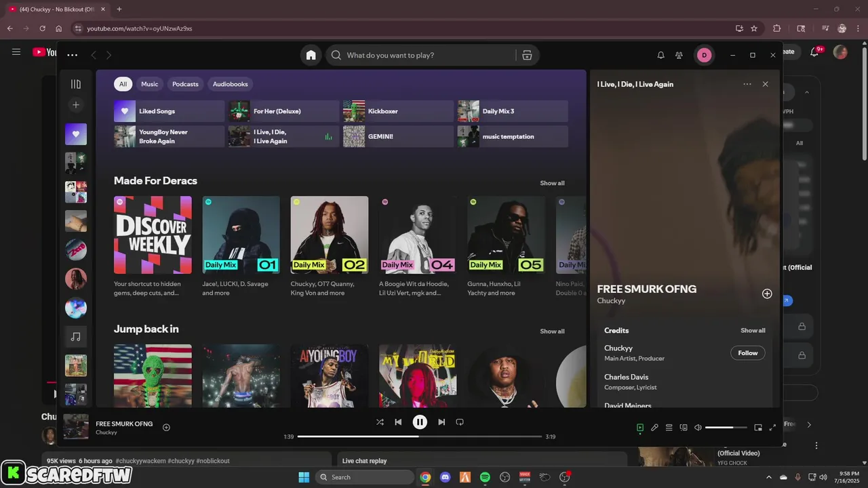Open Connect to a device icon
The image size is (868, 488).
[x=684, y=428]
